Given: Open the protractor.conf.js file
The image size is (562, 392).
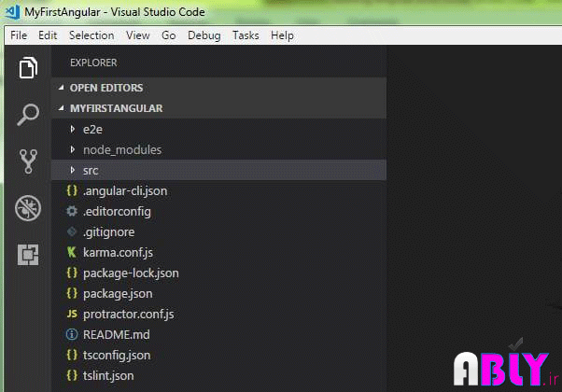Looking at the screenshot, I should (128, 315).
